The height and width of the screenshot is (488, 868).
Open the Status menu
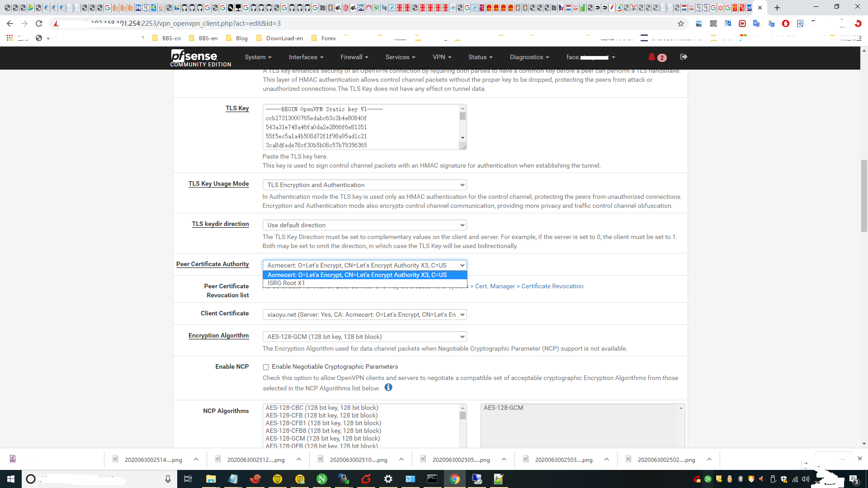pyautogui.click(x=481, y=57)
